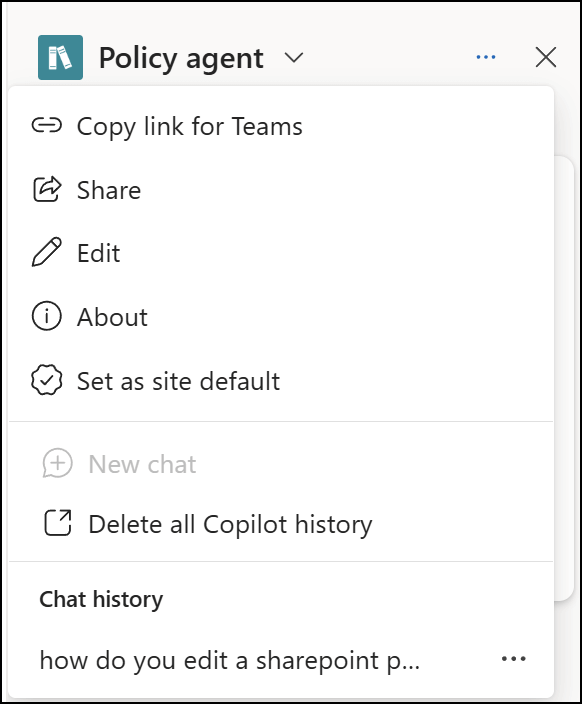Viewport: 582px width, 704px height.
Task: Start a New chat from menu
Action: tap(142, 464)
